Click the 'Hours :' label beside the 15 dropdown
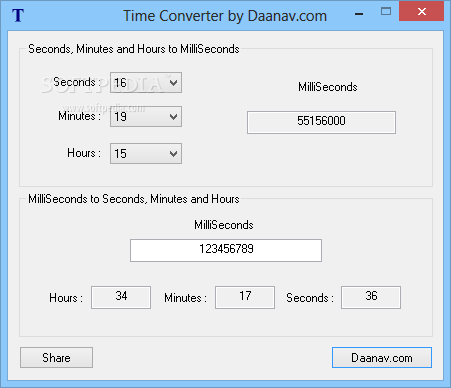The image size is (451, 388). click(84, 153)
